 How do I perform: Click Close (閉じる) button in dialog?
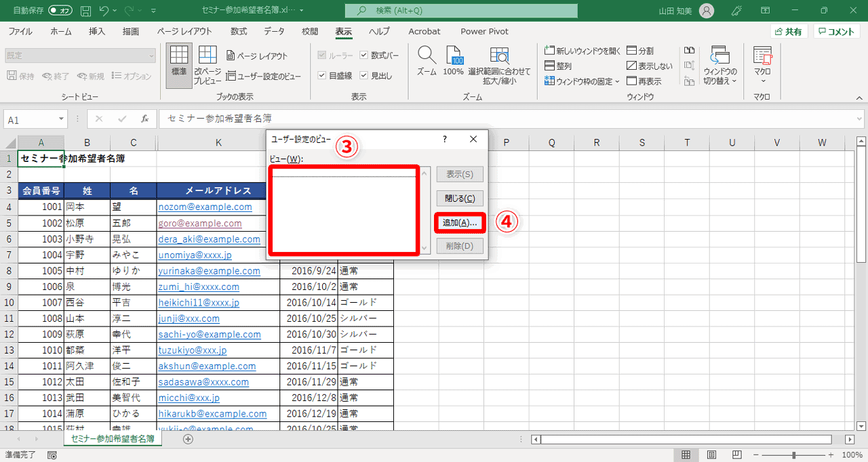point(459,198)
